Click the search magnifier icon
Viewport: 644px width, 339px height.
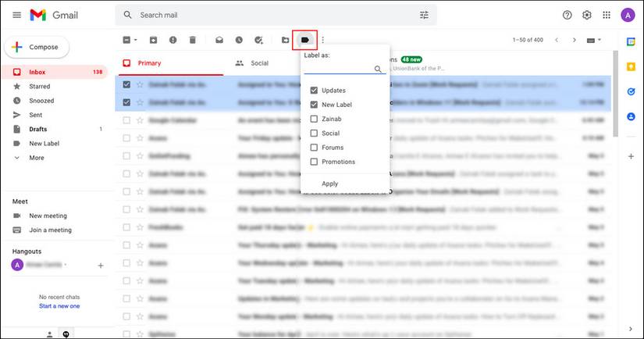click(128, 15)
